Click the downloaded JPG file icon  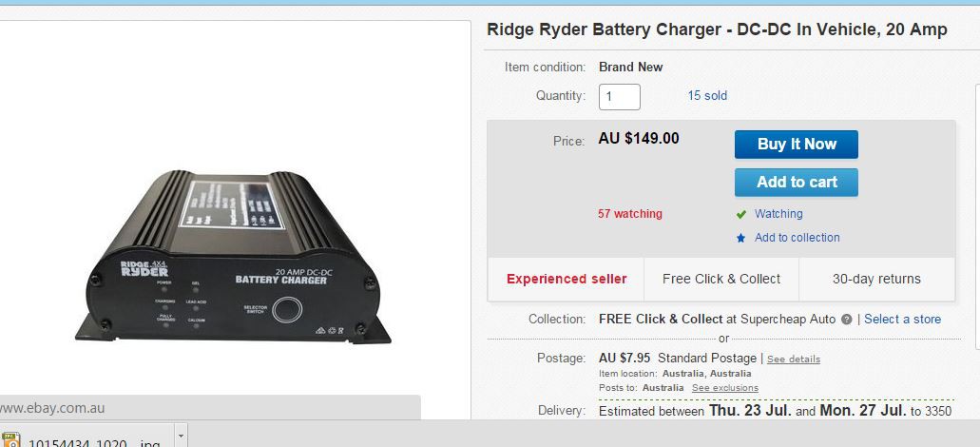tap(10, 440)
